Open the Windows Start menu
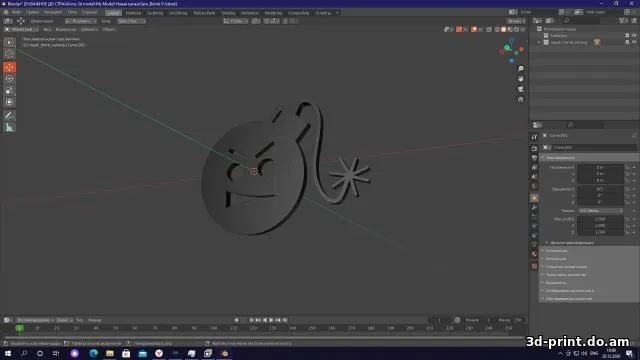Image resolution: width=640 pixels, height=360 pixels. point(8,353)
